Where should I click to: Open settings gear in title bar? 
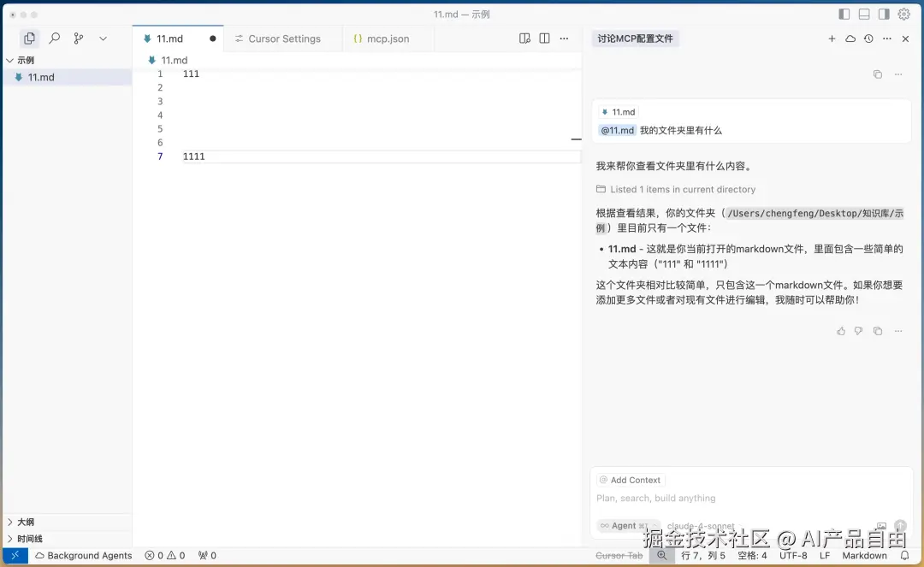point(904,15)
